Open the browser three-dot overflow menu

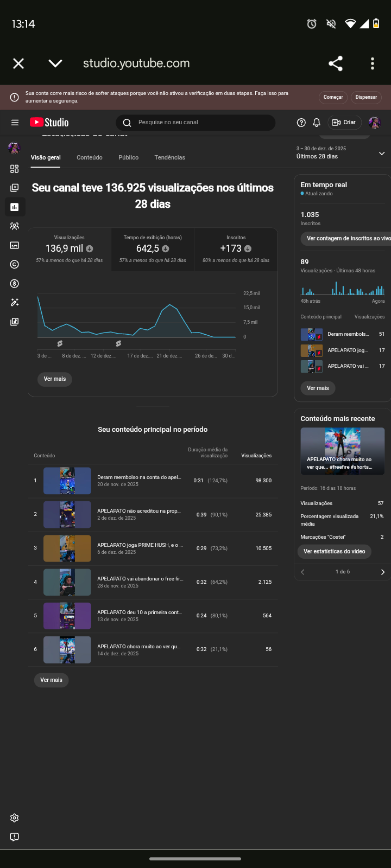tap(373, 63)
